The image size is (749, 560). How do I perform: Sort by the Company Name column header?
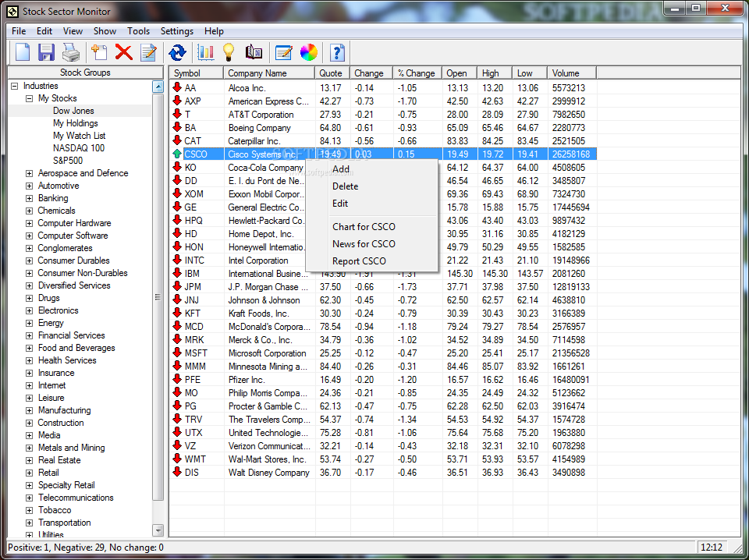(269, 73)
